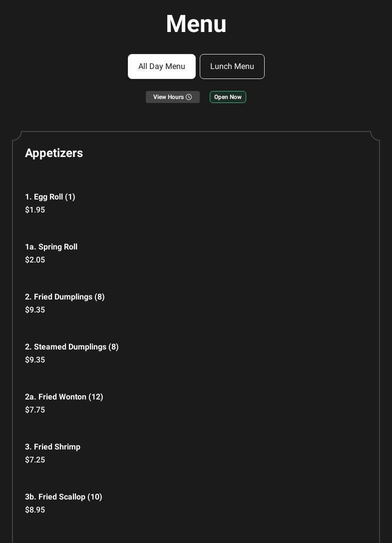Choose 2. Fried Dumplings (8)

(65, 297)
